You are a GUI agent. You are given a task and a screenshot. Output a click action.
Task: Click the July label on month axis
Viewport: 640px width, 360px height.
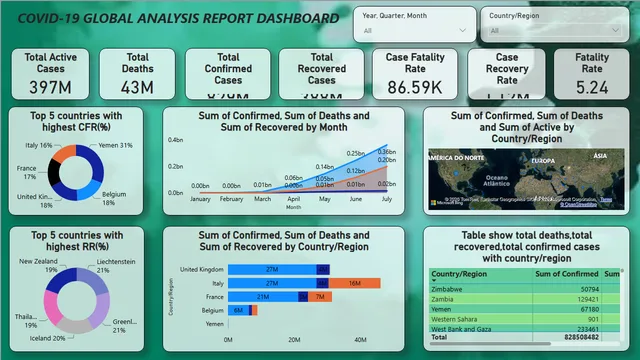(387, 199)
